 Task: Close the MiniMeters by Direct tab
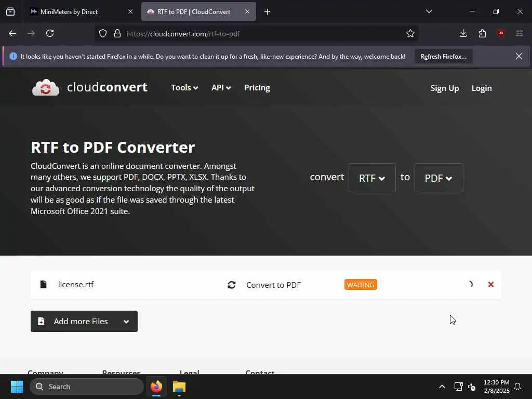(130, 11)
